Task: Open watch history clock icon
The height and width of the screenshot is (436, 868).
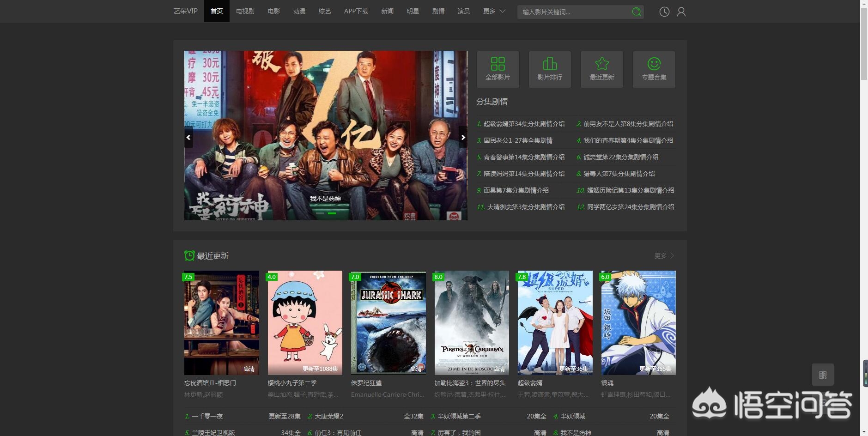Action: coord(664,12)
